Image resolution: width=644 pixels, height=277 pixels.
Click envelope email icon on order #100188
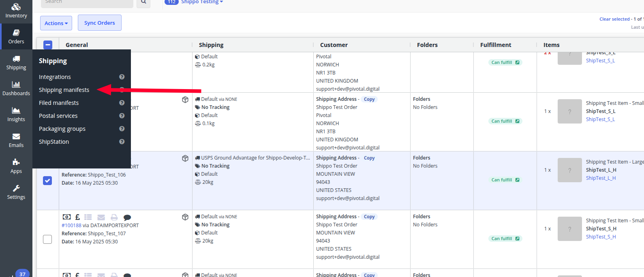101,217
